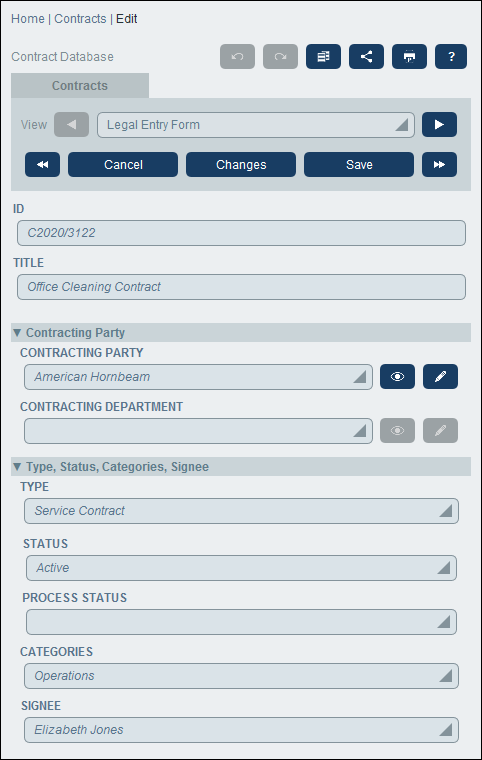The height and width of the screenshot is (760, 482).
Task: Open the Legal Entry Form view dropdown
Action: click(x=256, y=125)
